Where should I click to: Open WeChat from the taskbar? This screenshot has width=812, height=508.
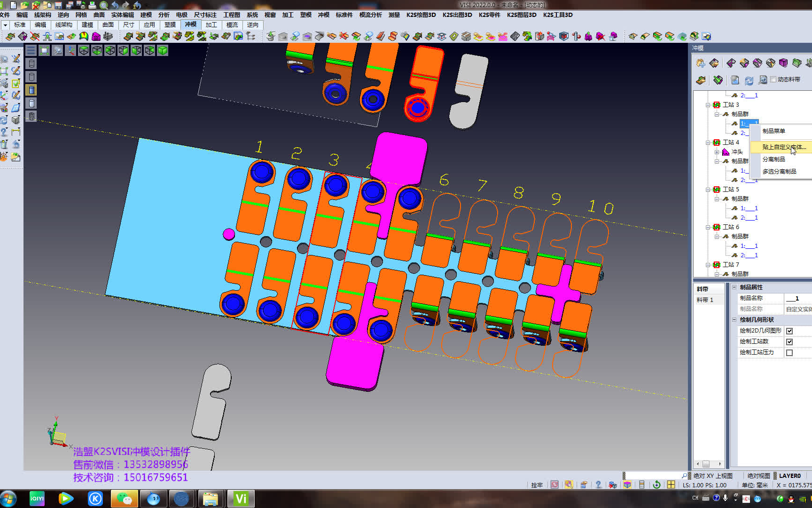click(x=124, y=499)
